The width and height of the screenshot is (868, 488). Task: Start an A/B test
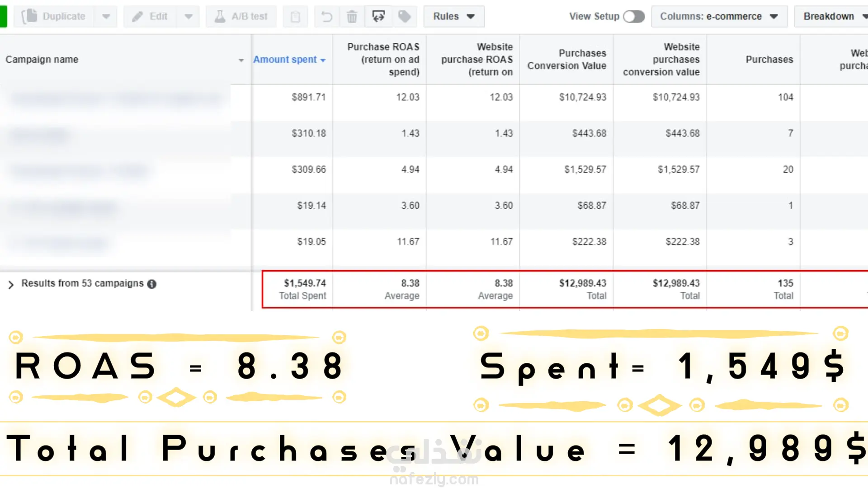point(241,17)
